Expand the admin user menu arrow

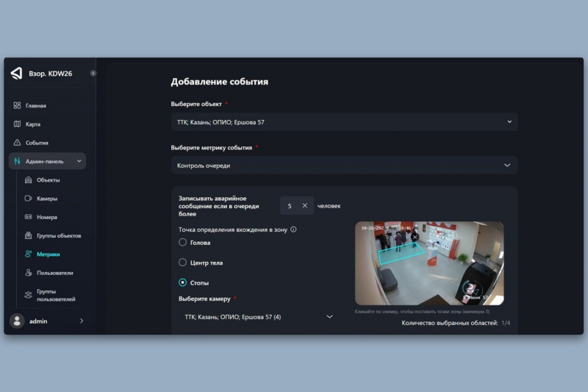click(x=82, y=321)
